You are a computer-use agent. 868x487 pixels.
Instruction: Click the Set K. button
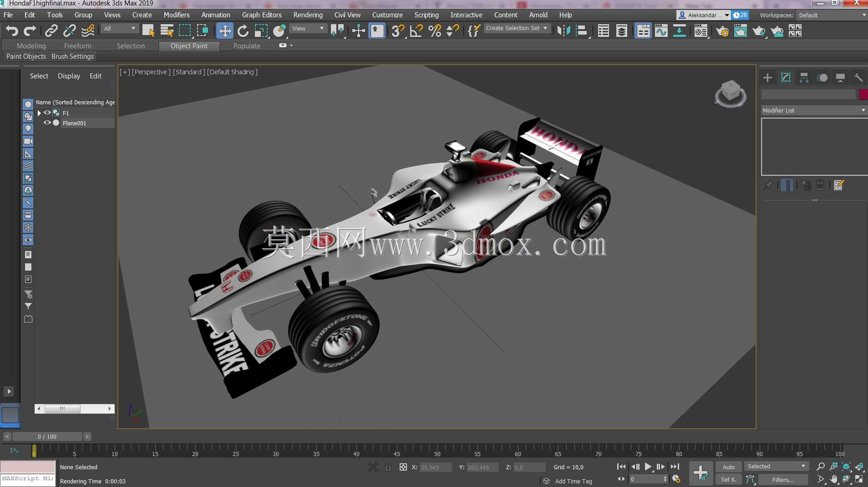pyautogui.click(x=728, y=480)
